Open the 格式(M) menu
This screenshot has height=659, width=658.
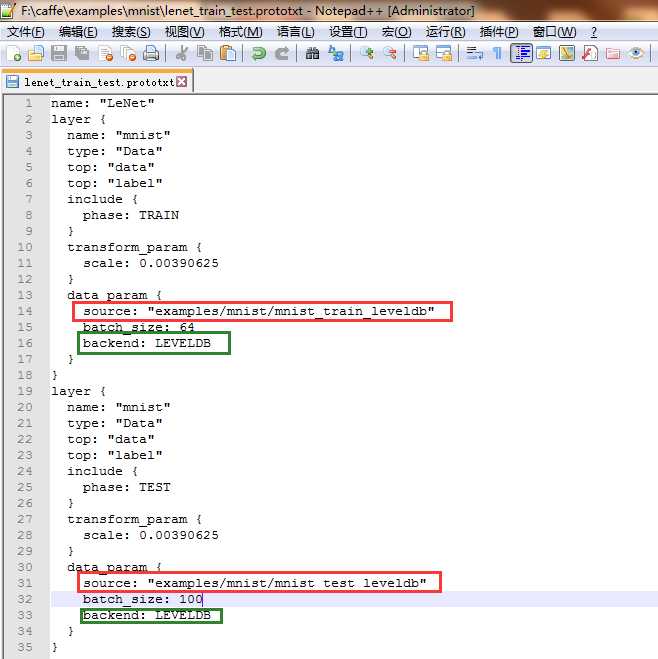point(240,32)
